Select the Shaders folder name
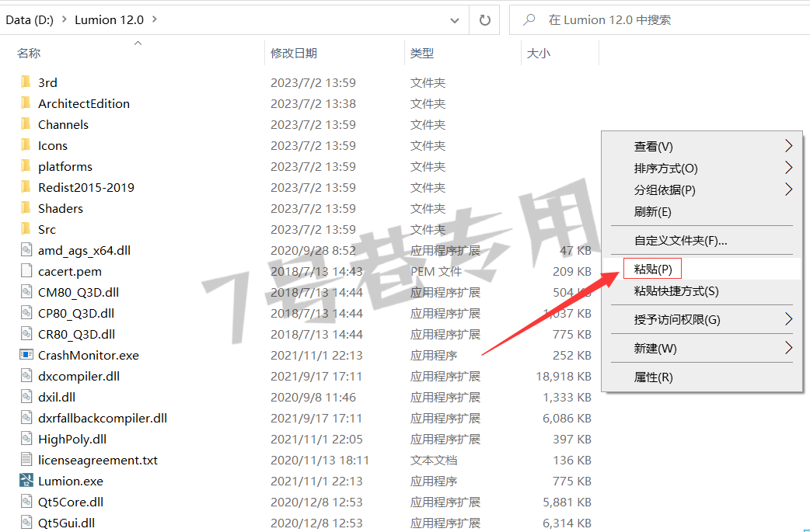This screenshot has width=810, height=532. tap(61, 208)
